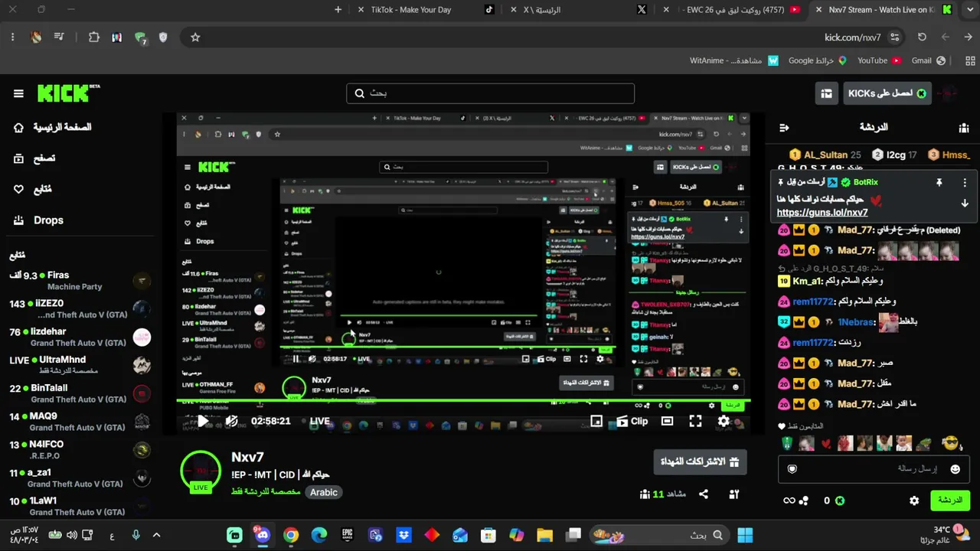Image resolution: width=980 pixels, height=551 pixels.
Task: Open the extensions puzzle icon
Action: [94, 37]
